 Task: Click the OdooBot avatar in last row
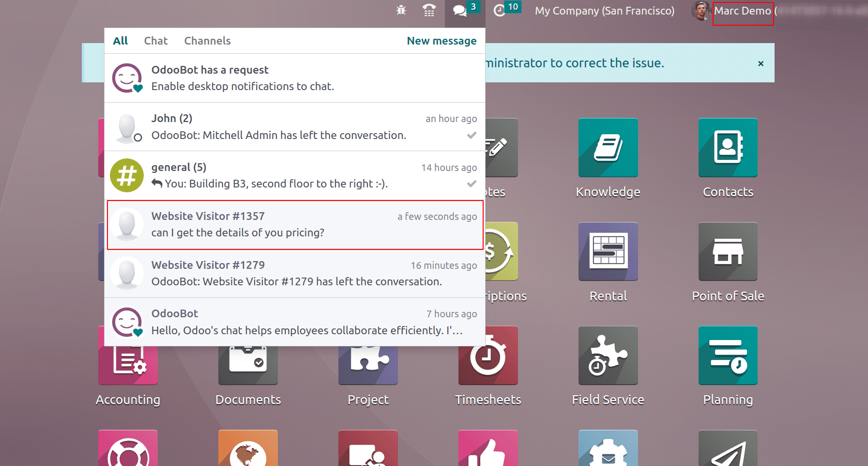point(127,322)
